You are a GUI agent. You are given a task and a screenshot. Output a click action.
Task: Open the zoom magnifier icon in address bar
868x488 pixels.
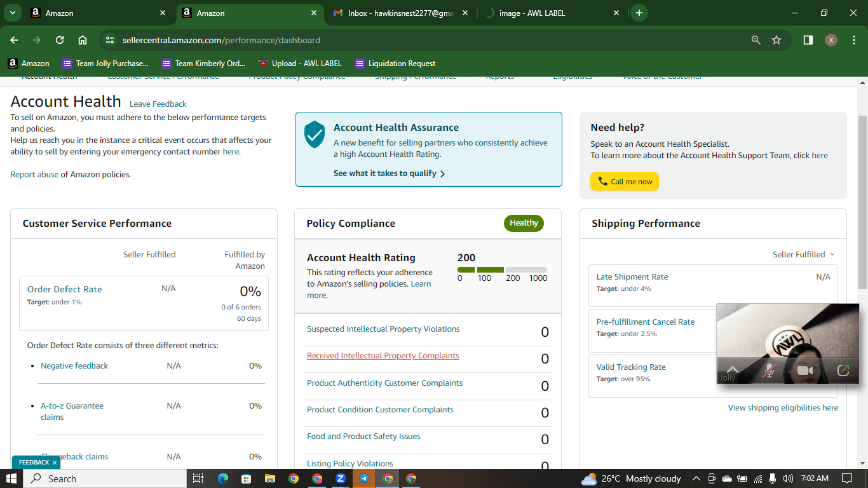click(x=756, y=40)
